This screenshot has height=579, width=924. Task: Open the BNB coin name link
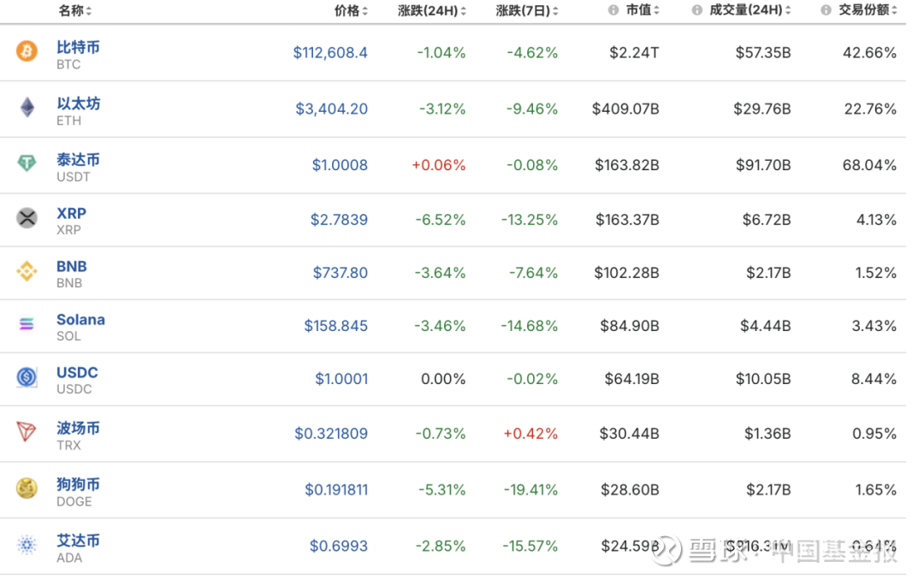pos(72,266)
